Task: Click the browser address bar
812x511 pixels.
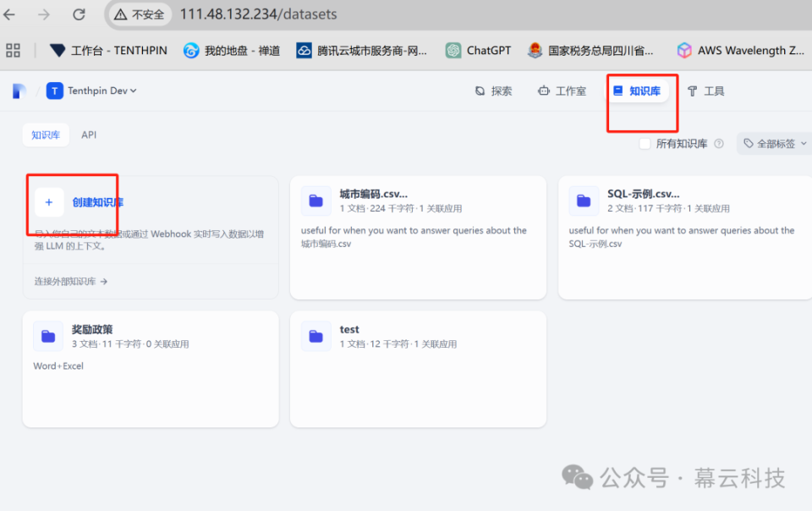Action: click(254, 14)
